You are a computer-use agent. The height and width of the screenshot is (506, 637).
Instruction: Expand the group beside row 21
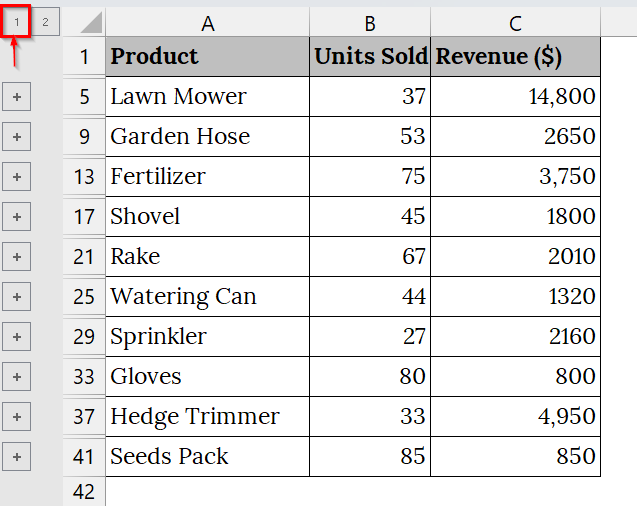(17, 257)
